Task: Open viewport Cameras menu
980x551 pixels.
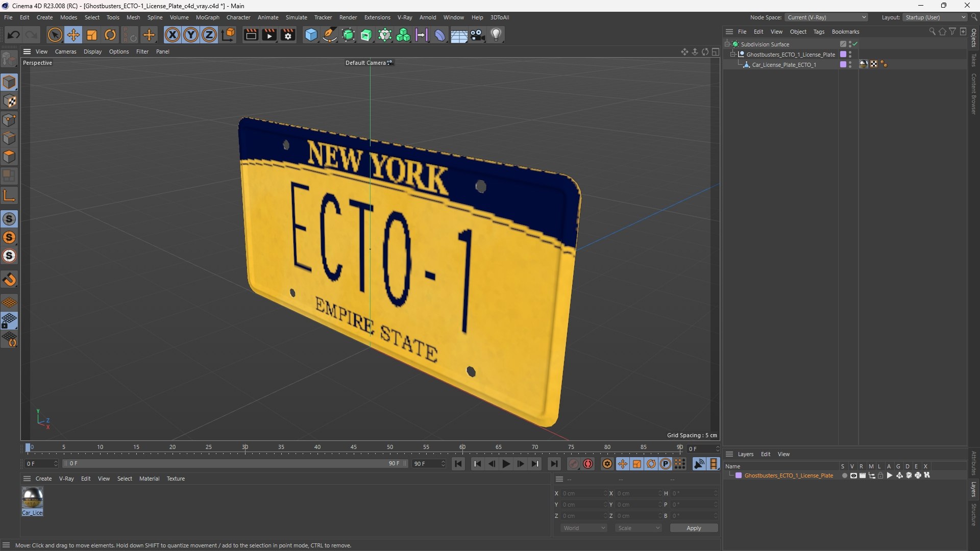Action: pyautogui.click(x=65, y=52)
